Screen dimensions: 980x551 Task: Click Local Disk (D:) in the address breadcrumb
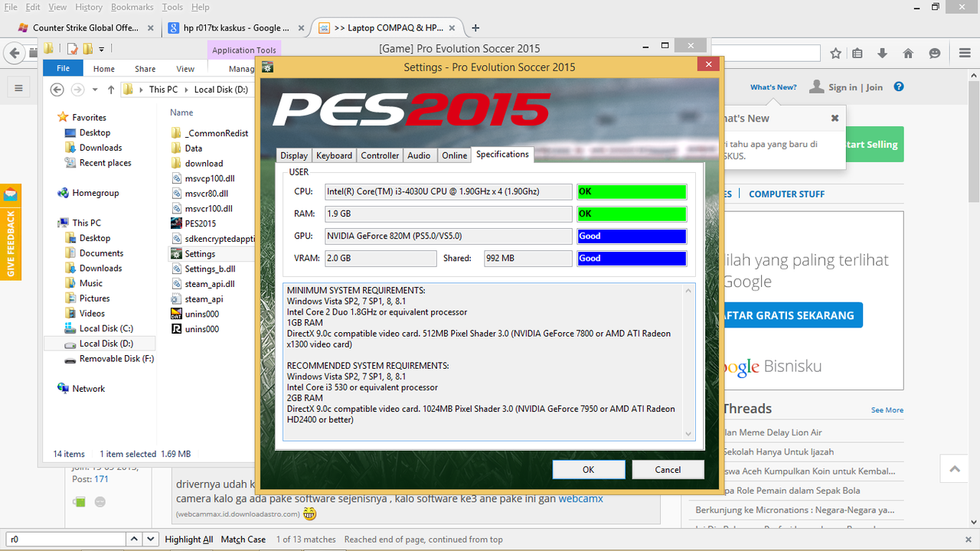click(221, 90)
